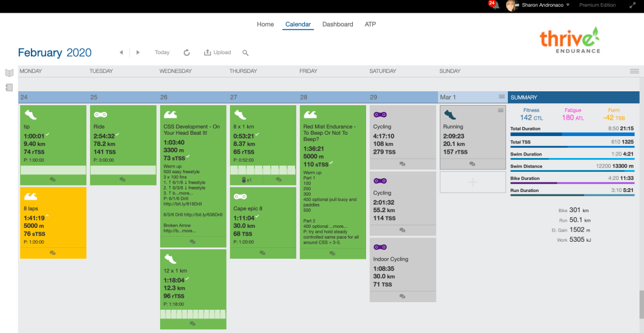The width and height of the screenshot is (644, 333).
Task: Advance to next month with right arrow
Action: tap(138, 53)
